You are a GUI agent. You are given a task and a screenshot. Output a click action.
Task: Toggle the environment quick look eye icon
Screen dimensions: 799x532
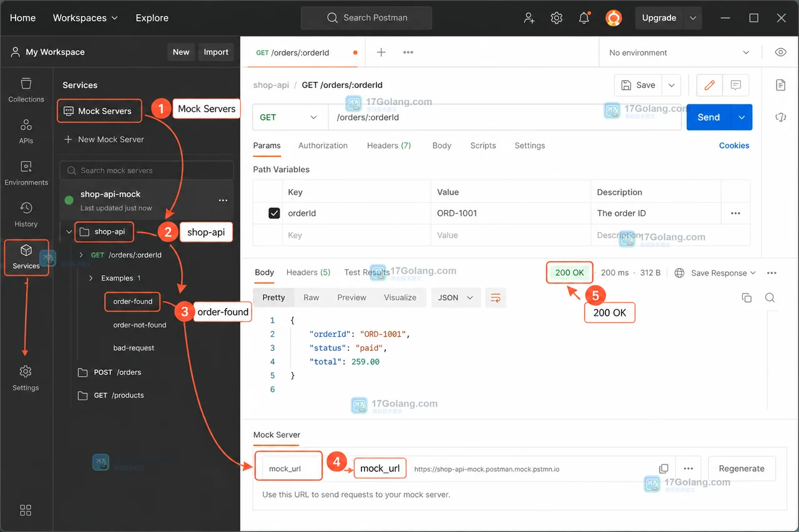coord(780,52)
